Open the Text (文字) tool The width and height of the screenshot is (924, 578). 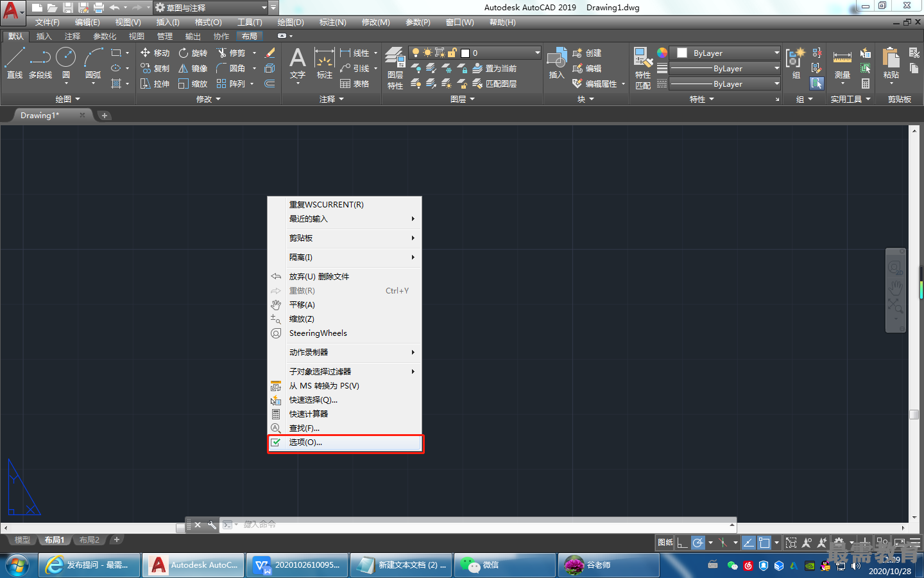pos(298,64)
